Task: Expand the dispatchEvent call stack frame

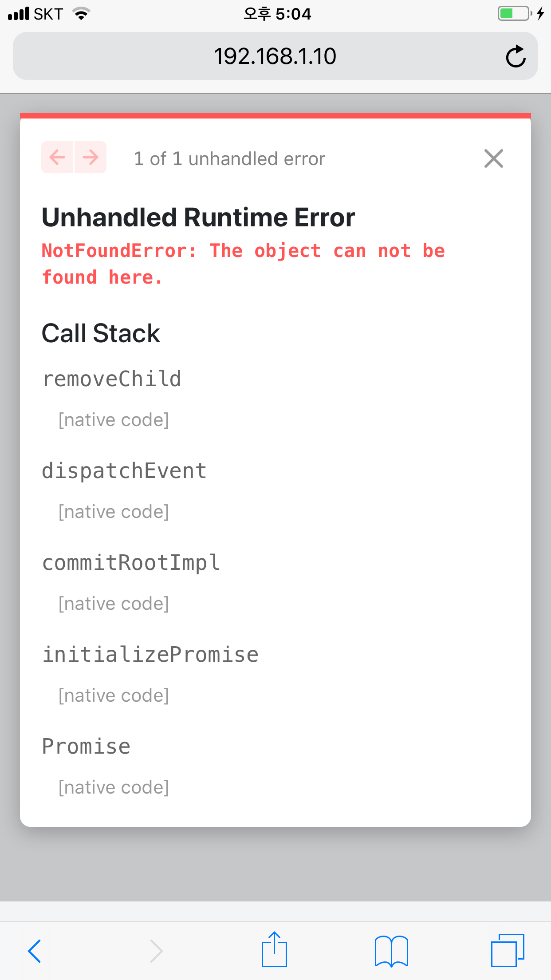Action: [x=124, y=470]
